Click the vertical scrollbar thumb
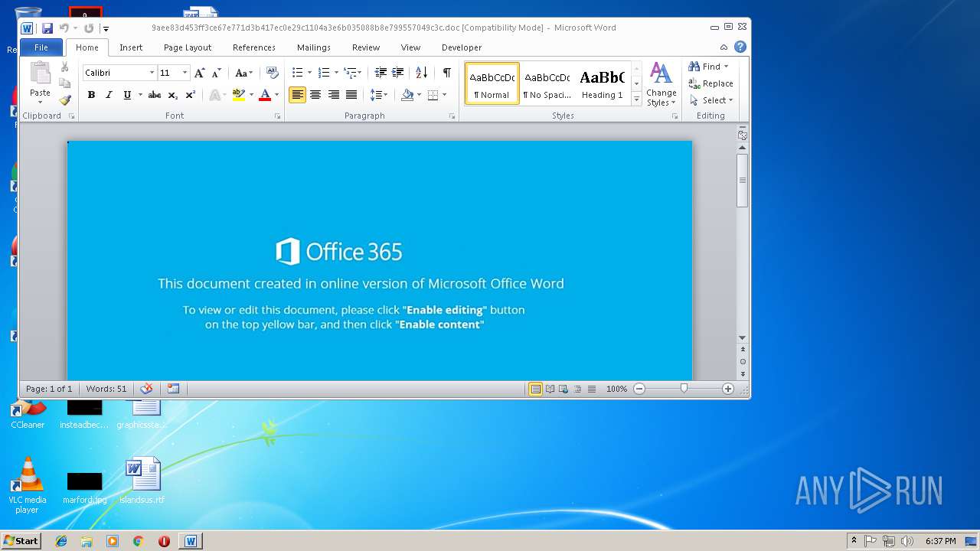 742,180
